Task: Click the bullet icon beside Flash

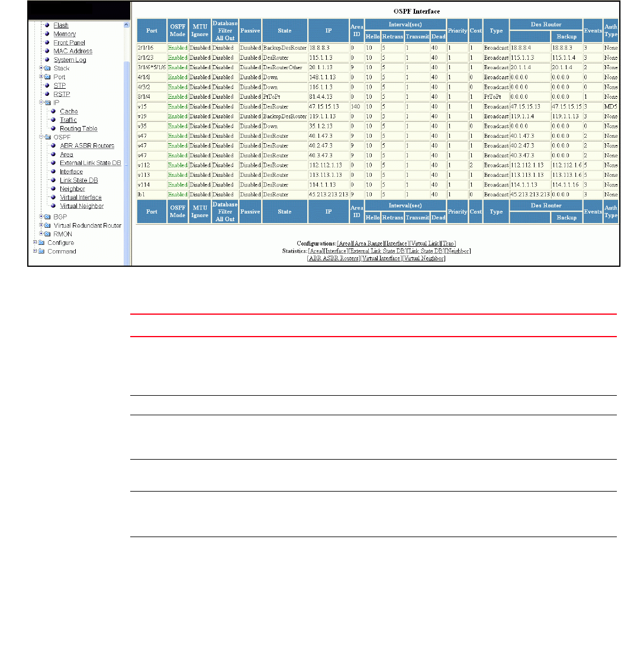Action: [x=47, y=25]
